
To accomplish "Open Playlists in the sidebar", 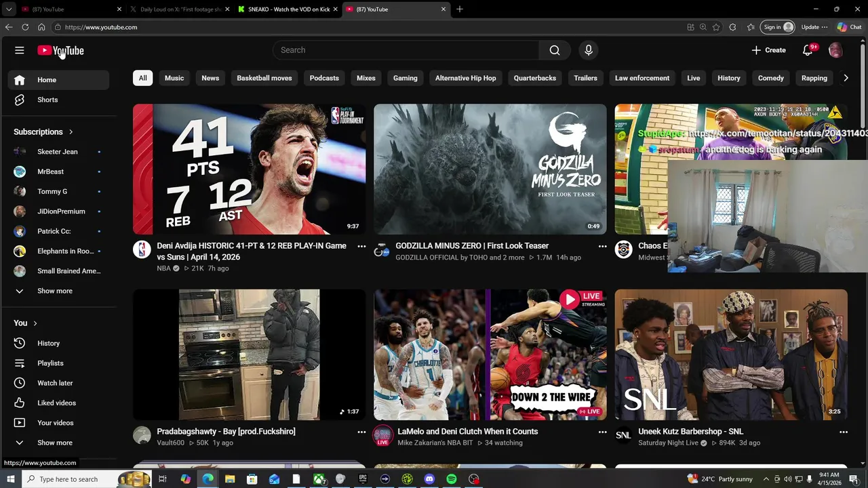I will pyautogui.click(x=58, y=363).
